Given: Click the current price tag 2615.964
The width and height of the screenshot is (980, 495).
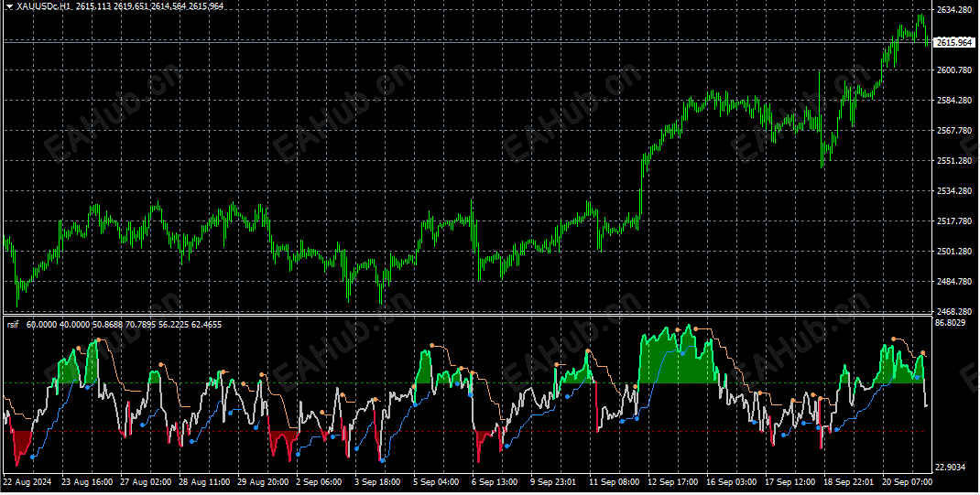Looking at the screenshot, I should [x=954, y=42].
